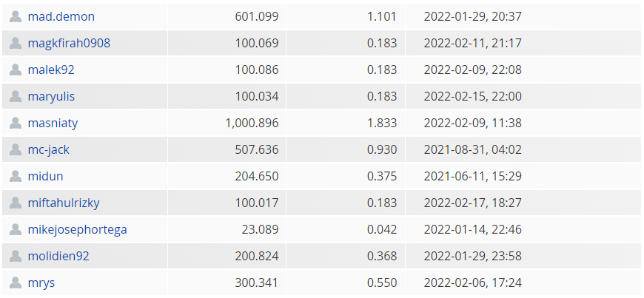
Task: Click the person icon beside midun
Action: click(x=16, y=177)
